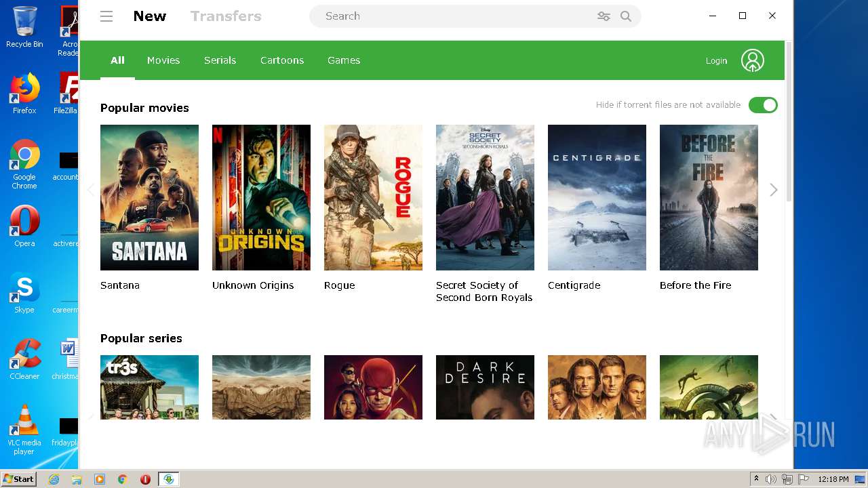This screenshot has width=868, height=488.
Task: Launch Opera from the desktop
Action: pyautogui.click(x=24, y=226)
